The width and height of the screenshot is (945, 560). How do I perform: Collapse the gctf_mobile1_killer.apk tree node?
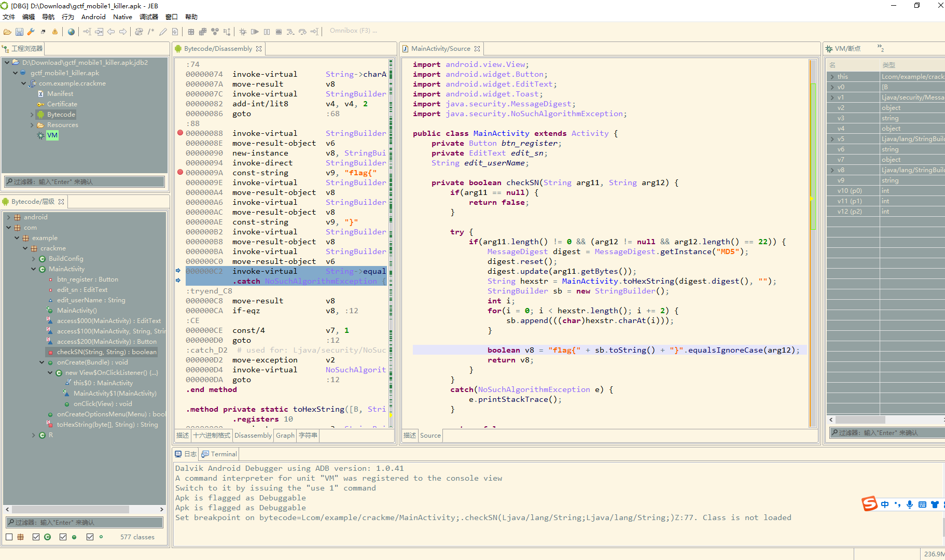pyautogui.click(x=16, y=73)
